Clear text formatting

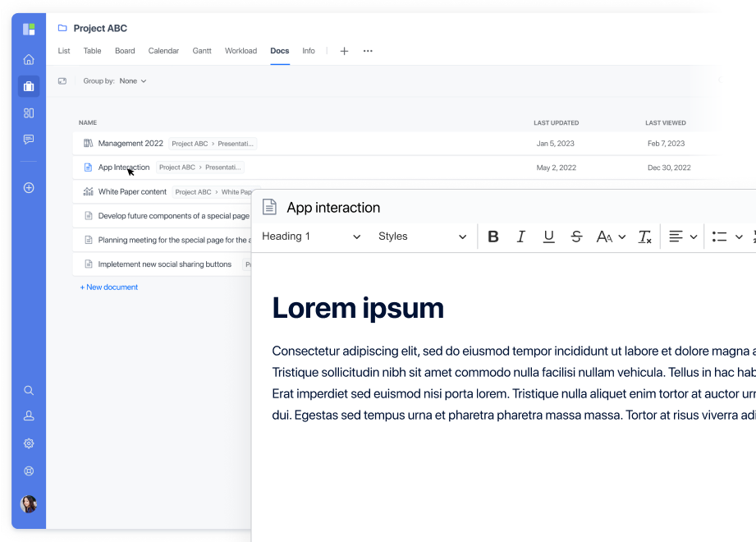point(644,237)
